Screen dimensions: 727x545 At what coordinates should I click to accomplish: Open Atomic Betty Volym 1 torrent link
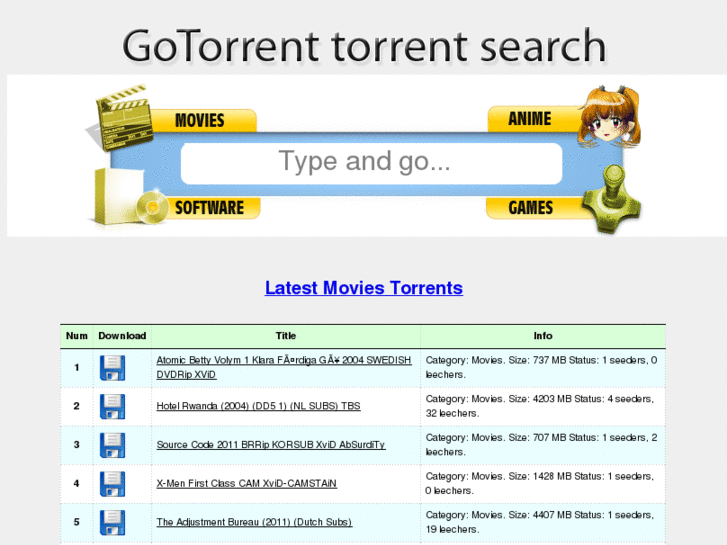[284, 367]
